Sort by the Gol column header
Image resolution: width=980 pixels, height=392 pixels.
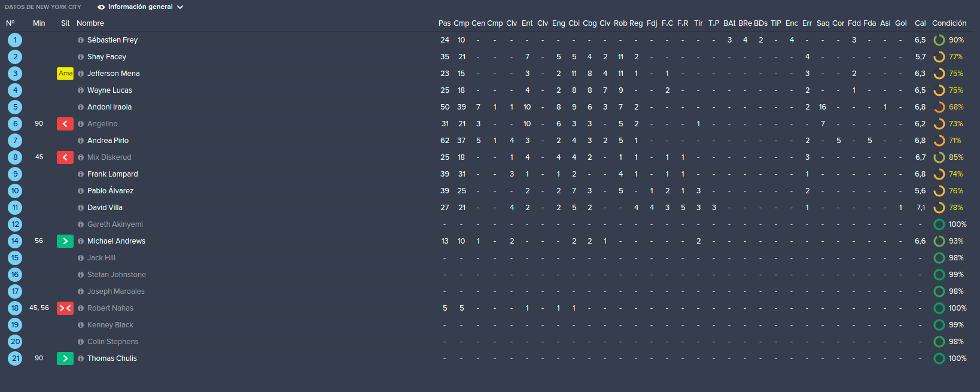tap(901, 23)
